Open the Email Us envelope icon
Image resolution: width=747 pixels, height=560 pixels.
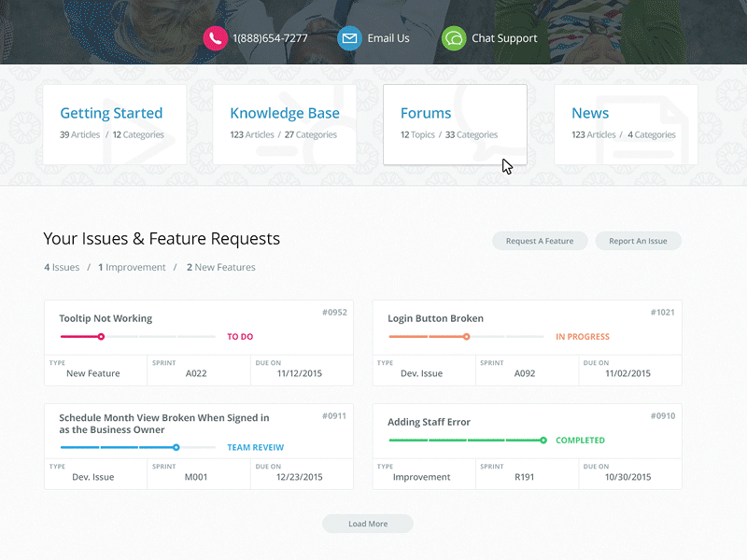pos(349,38)
